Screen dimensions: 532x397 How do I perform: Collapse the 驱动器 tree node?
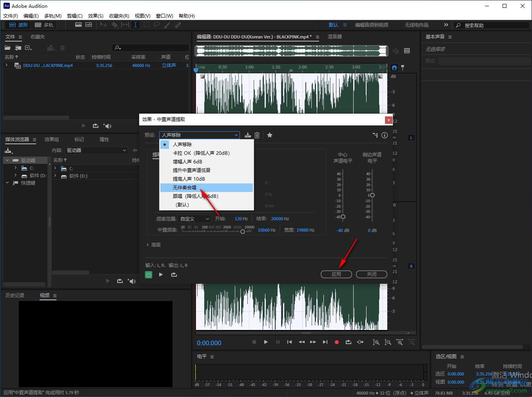coord(7,160)
